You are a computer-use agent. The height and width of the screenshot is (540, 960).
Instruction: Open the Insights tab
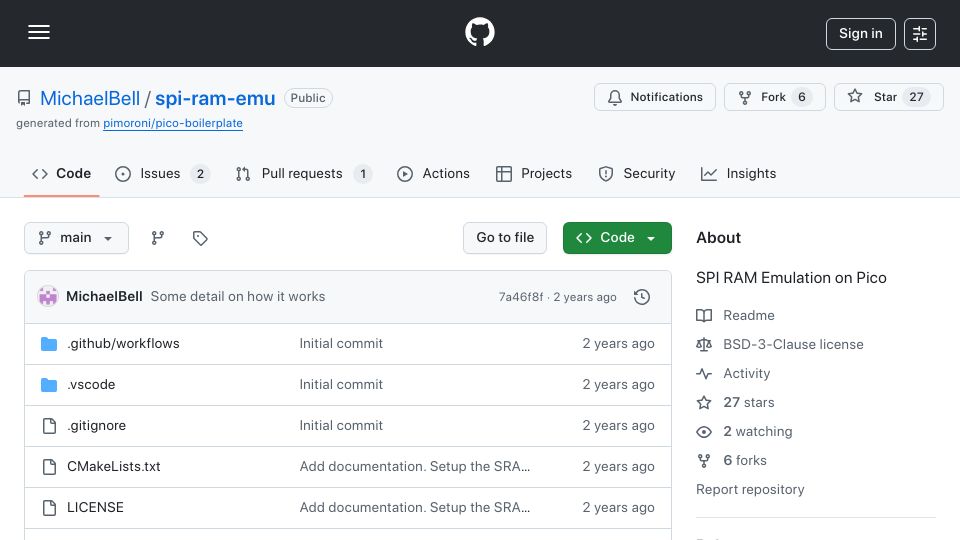point(738,174)
